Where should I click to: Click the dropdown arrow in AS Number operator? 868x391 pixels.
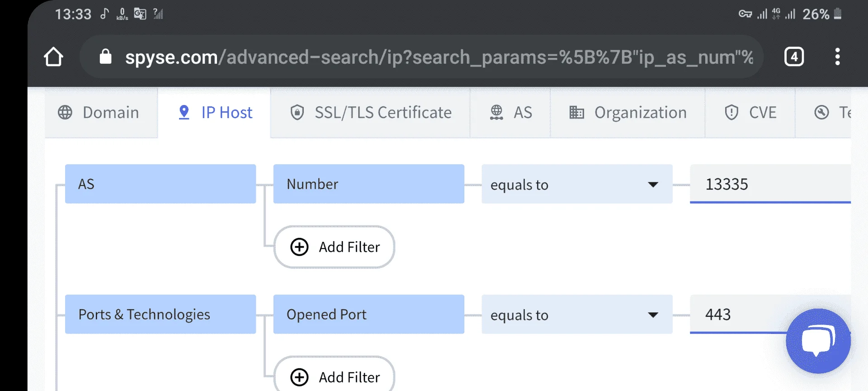[x=653, y=185]
